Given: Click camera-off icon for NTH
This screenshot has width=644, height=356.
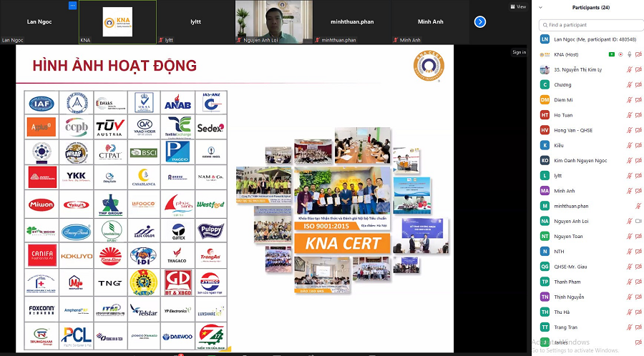Looking at the screenshot, I should (x=638, y=252).
